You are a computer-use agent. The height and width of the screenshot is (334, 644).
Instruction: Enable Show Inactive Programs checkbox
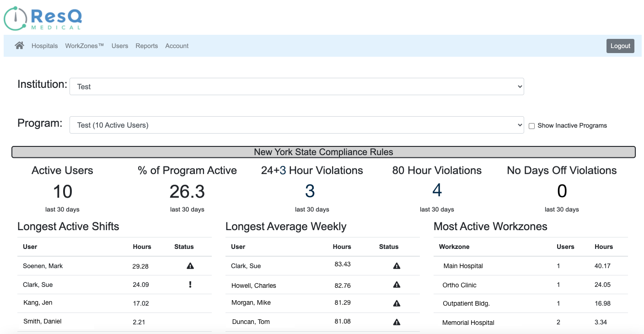tap(531, 126)
